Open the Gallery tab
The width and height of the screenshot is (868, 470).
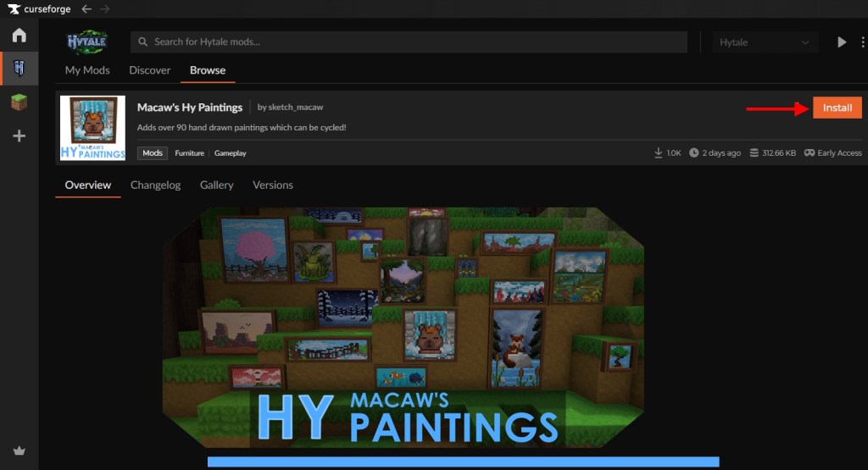(216, 185)
